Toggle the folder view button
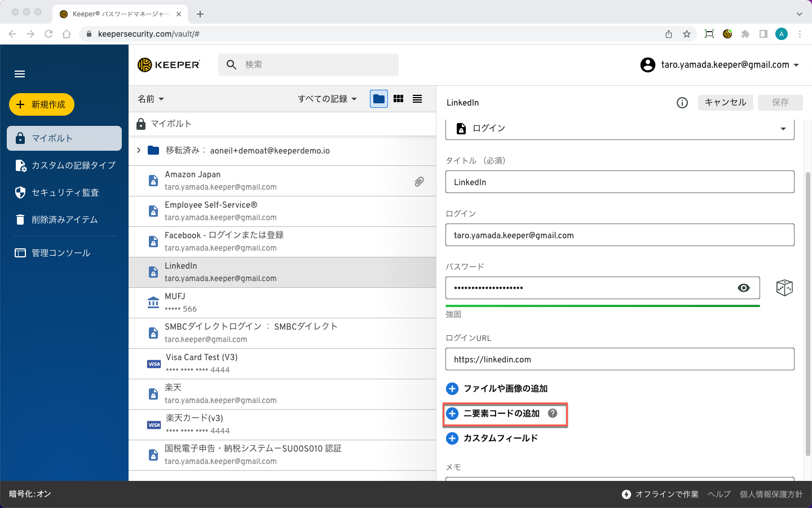This screenshot has height=508, width=812. click(379, 99)
